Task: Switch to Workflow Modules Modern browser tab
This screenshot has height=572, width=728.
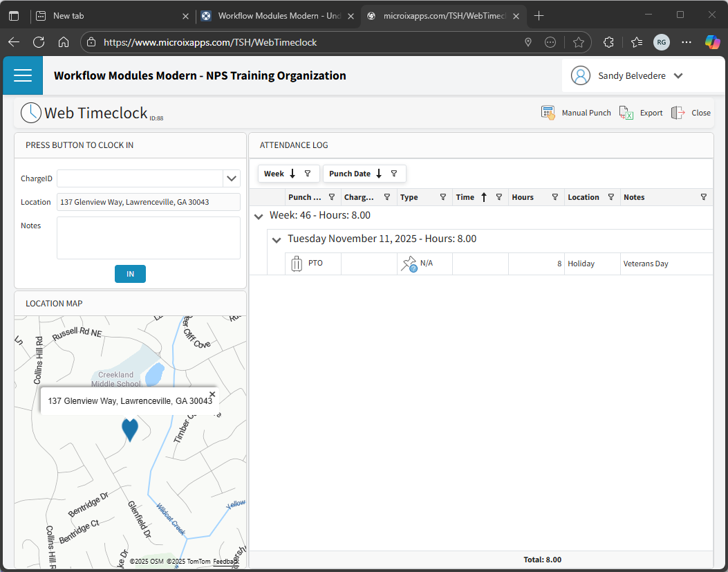Action: 277,16
